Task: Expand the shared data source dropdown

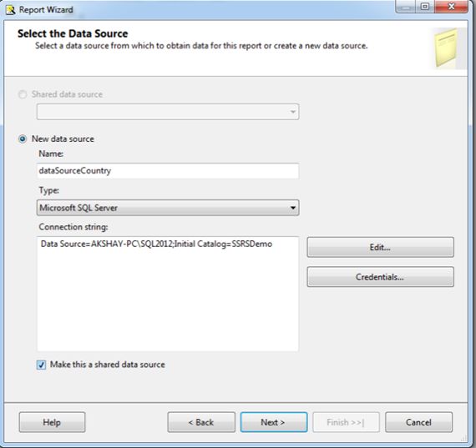Action: click(168, 112)
